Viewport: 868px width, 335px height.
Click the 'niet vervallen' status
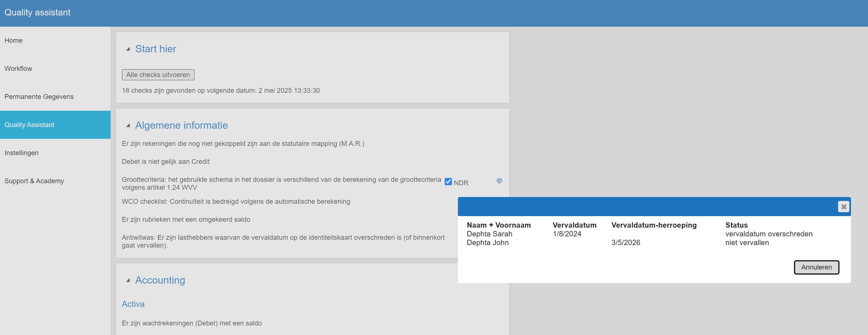pos(747,243)
